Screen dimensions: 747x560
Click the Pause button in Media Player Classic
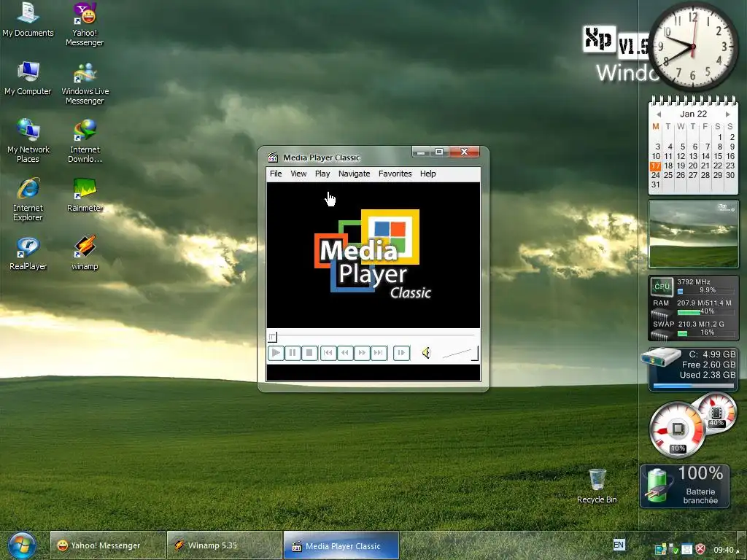tap(293, 353)
